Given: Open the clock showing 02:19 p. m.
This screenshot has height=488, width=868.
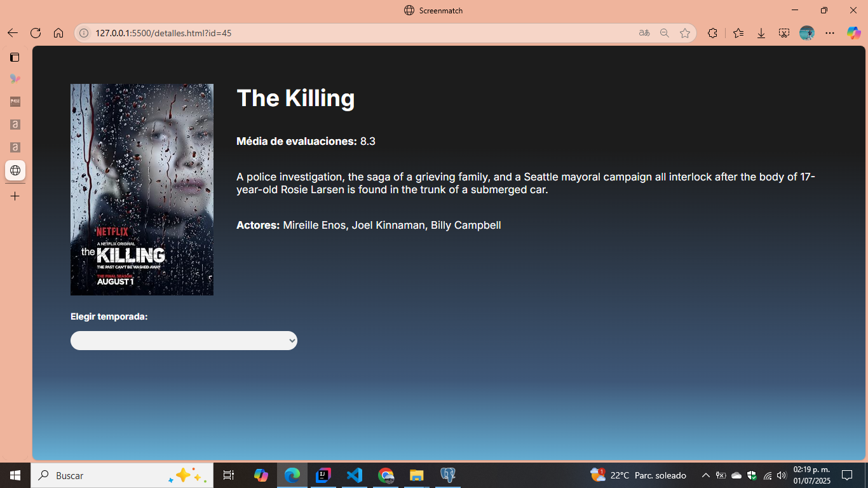Looking at the screenshot, I should tap(811, 475).
